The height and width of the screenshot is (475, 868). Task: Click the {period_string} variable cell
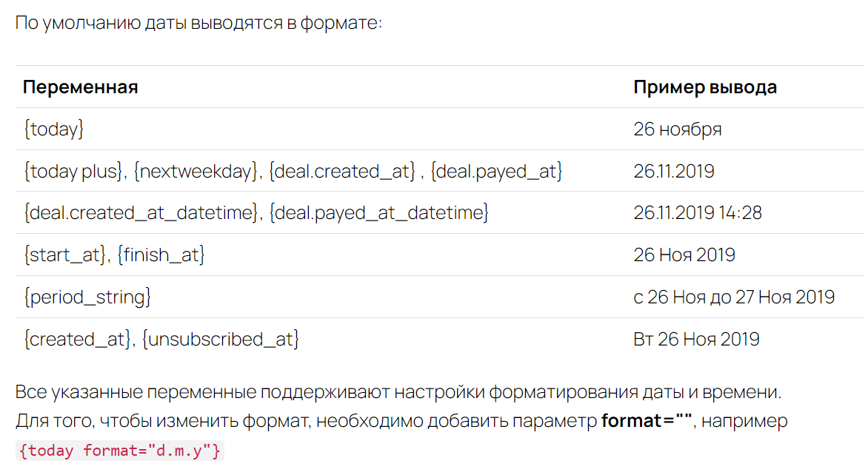87,297
